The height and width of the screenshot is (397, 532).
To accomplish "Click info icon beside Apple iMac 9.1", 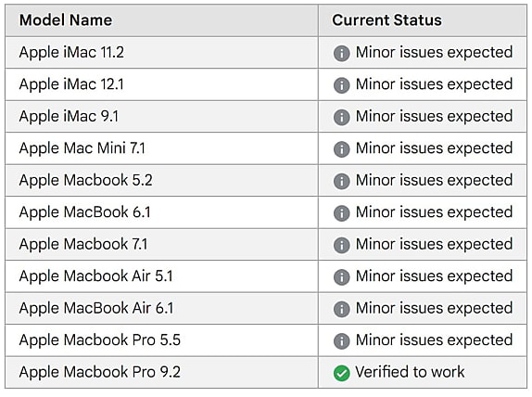I will [x=341, y=118].
